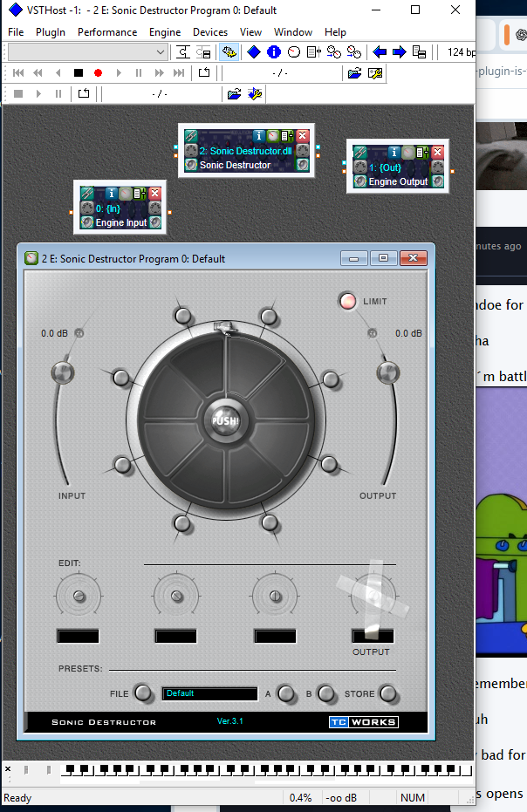
Task: Open the PlugIn menu
Action: click(51, 32)
